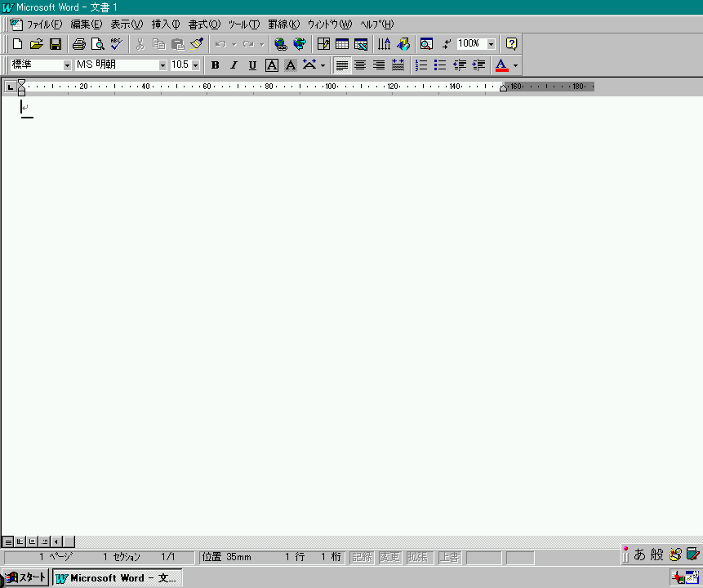Open the ヘルプ(H) menu
This screenshot has width=703, height=588.
377,24
